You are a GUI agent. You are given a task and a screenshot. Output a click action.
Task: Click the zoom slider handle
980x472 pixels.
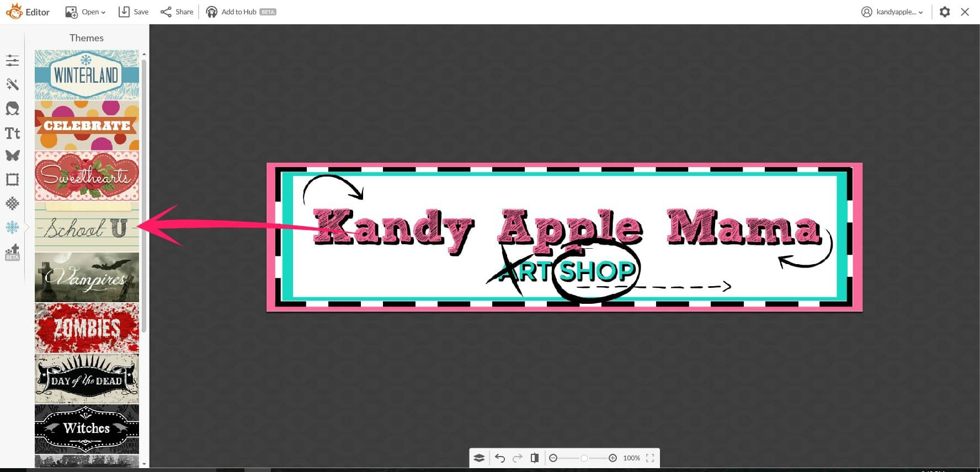point(584,458)
